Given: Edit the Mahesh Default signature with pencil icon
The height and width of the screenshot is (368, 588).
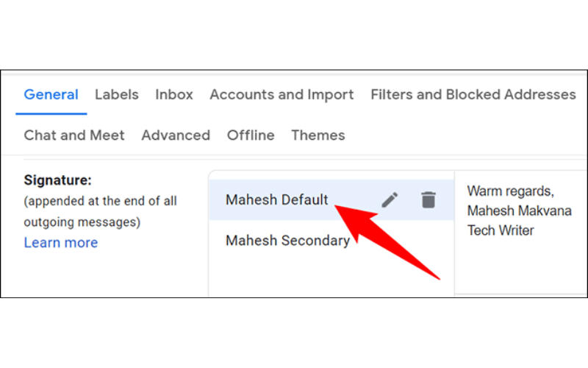Looking at the screenshot, I should click(390, 199).
